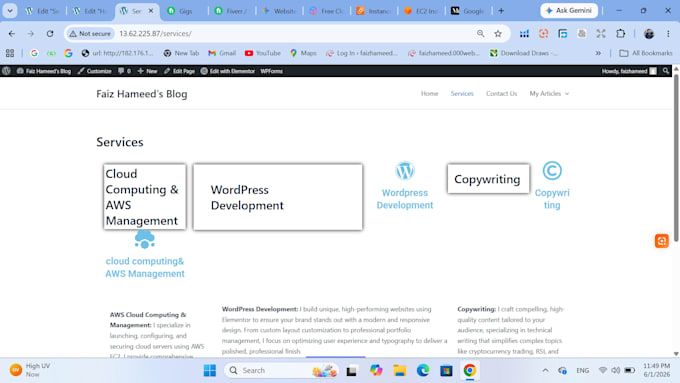Click the blue copyright circle icon
Screen dimensions: 680x383
pos(552,170)
